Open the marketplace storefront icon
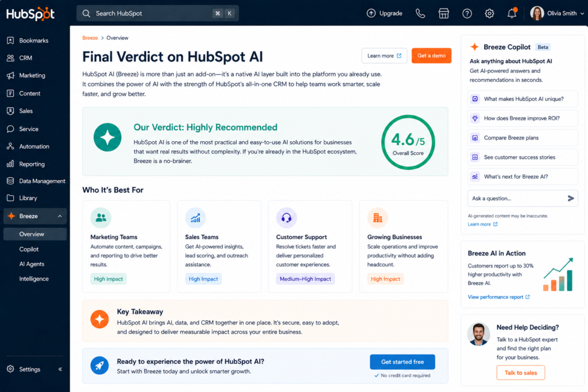The image size is (588, 392). (x=444, y=14)
